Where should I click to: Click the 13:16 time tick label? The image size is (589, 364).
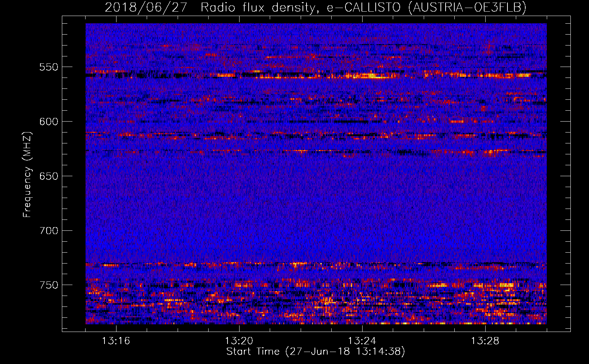click(116, 341)
